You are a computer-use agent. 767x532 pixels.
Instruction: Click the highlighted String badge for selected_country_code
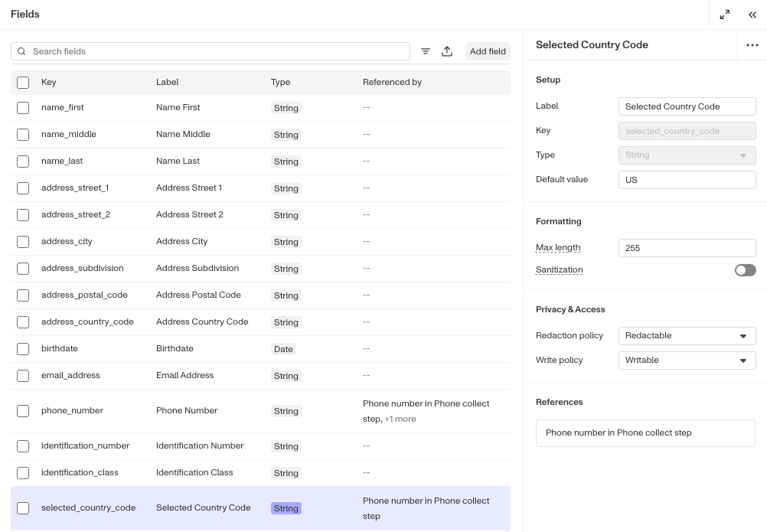point(286,508)
